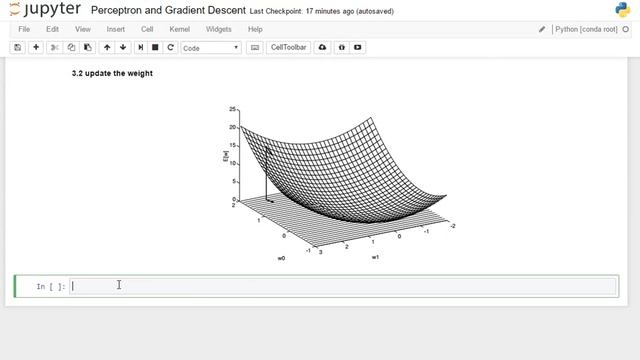The width and height of the screenshot is (640, 360).
Task: Click the pencil edit mode indicator
Action: pos(542,29)
